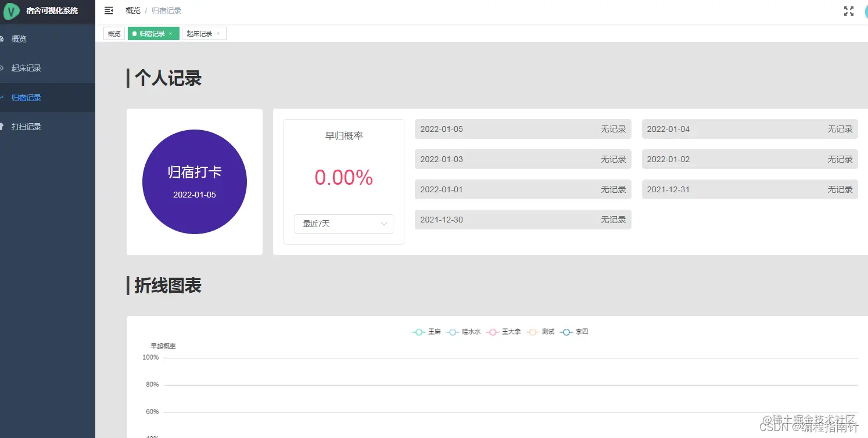Screen dimensions: 868x438
Task: Open 打扫记录 in the sidebar
Action: pos(48,127)
